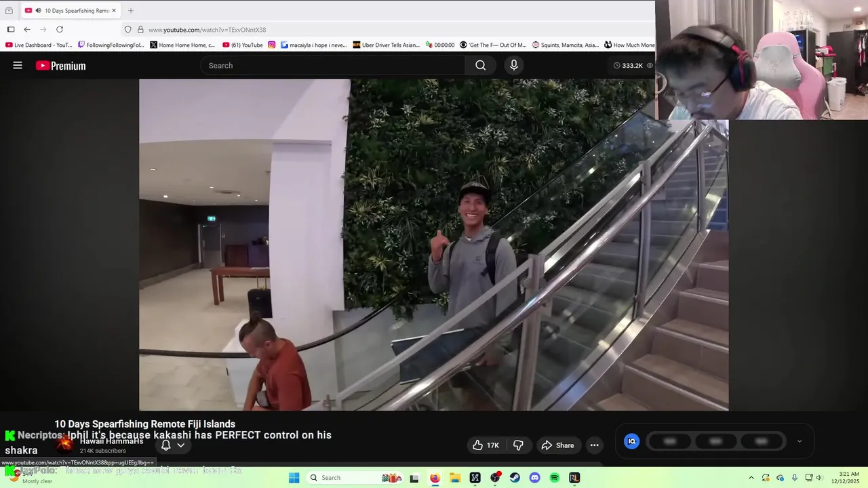
Task: Show site security padlock info
Action: pos(140,30)
